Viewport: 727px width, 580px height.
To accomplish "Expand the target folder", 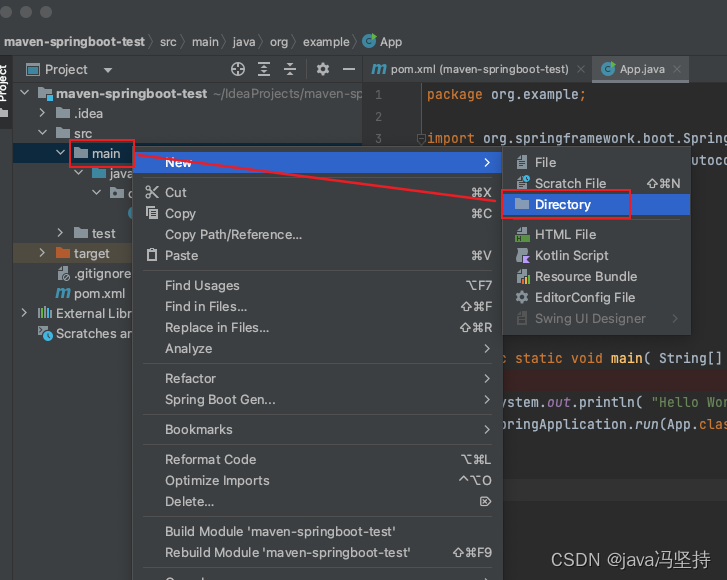I will point(42,253).
